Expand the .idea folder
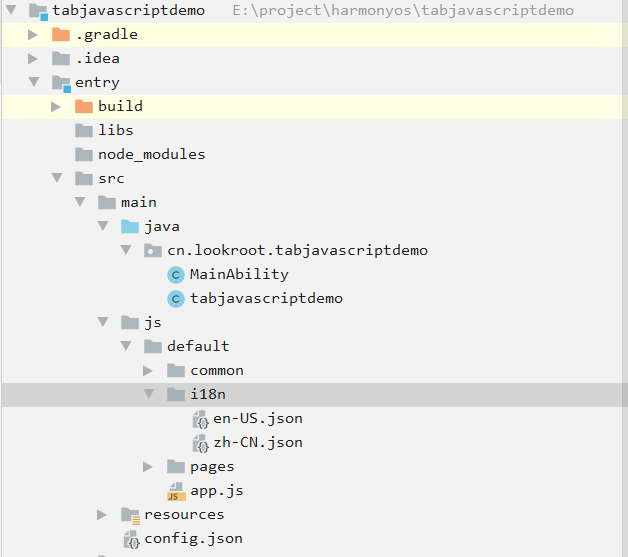 tap(33, 59)
